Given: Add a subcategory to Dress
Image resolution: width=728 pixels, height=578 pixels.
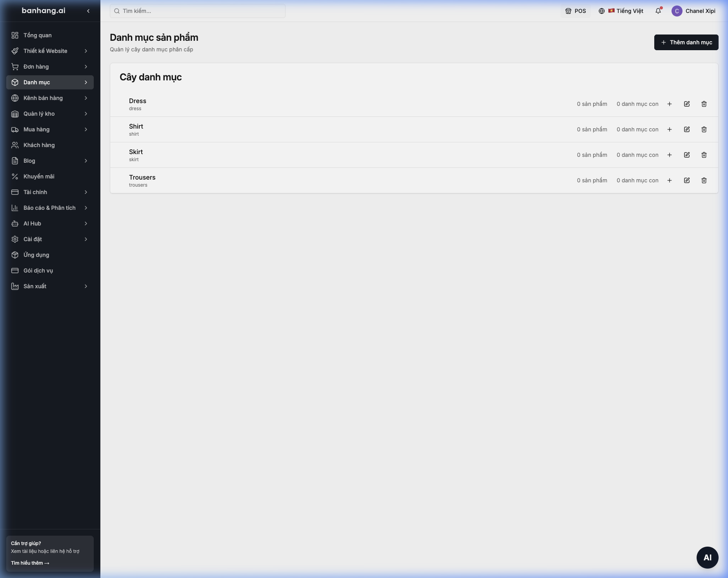Looking at the screenshot, I should pos(670,104).
